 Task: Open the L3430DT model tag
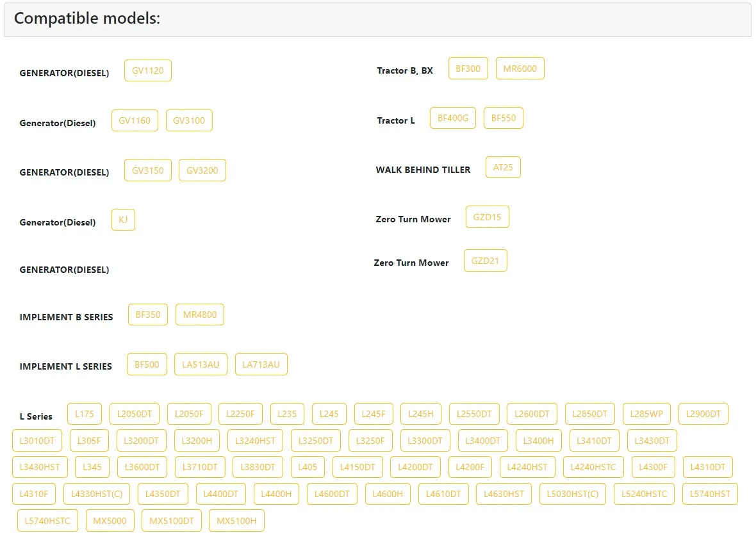(652, 441)
